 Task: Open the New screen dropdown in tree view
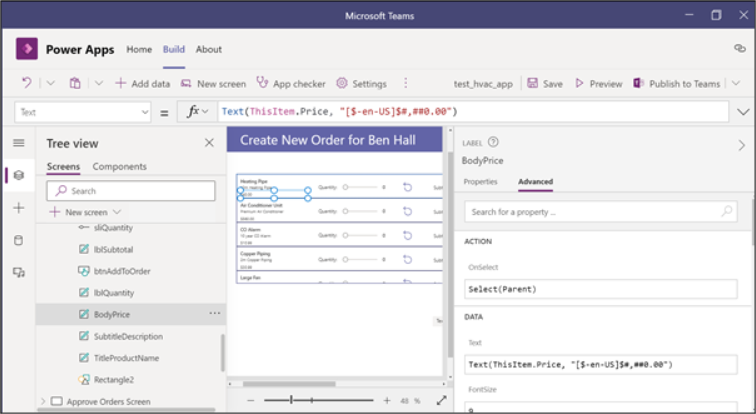(x=85, y=212)
